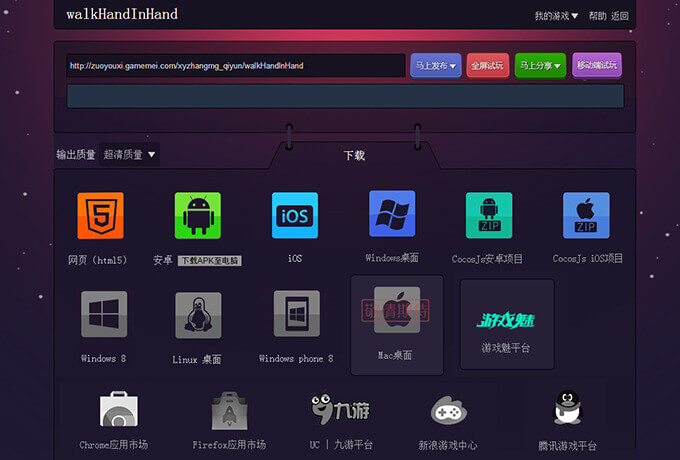Click the 返回 back link
This screenshot has height=460, width=680.
coord(620,16)
